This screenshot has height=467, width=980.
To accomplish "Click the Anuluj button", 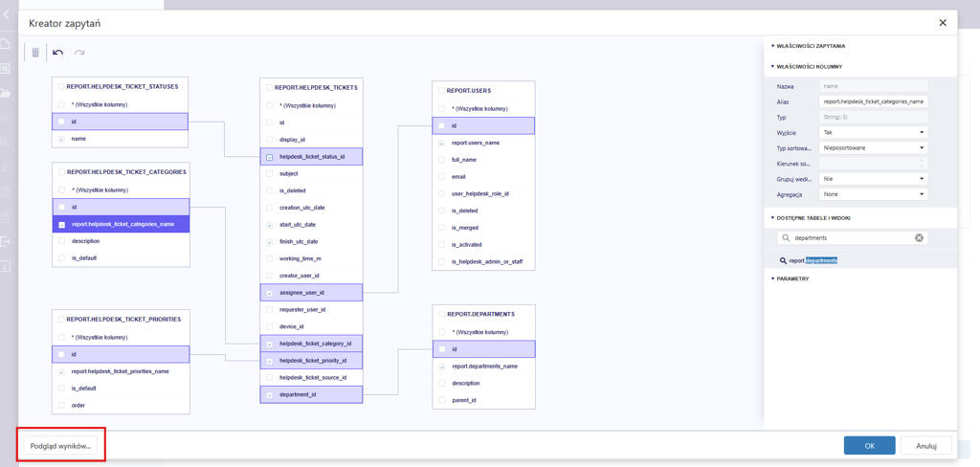I will pos(925,446).
